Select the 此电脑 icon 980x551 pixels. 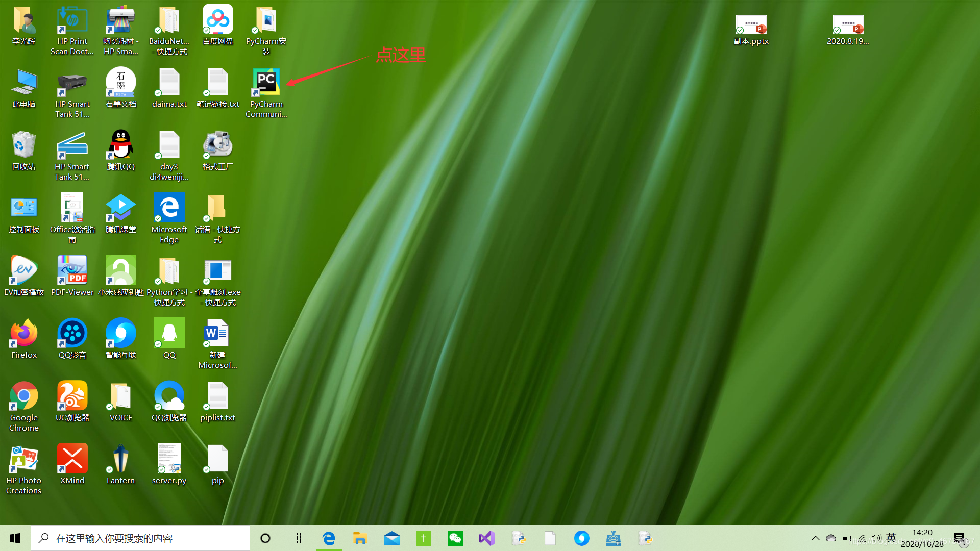click(x=23, y=88)
